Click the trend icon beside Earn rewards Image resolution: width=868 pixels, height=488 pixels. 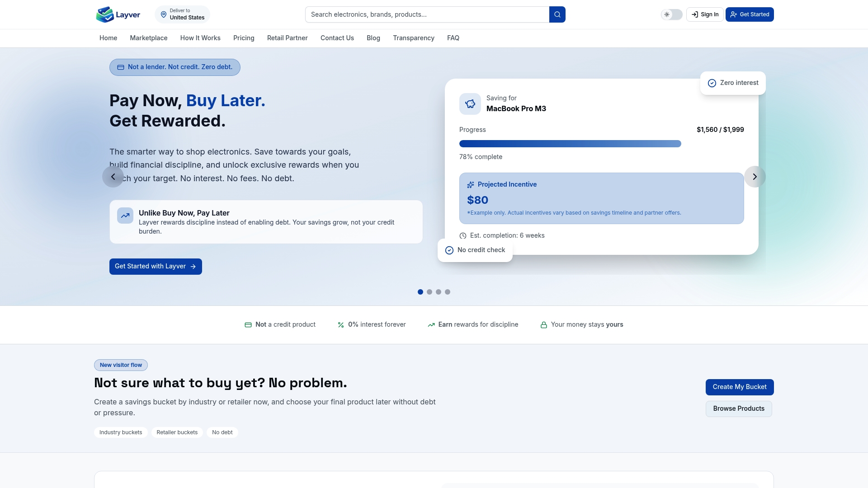[x=431, y=325]
